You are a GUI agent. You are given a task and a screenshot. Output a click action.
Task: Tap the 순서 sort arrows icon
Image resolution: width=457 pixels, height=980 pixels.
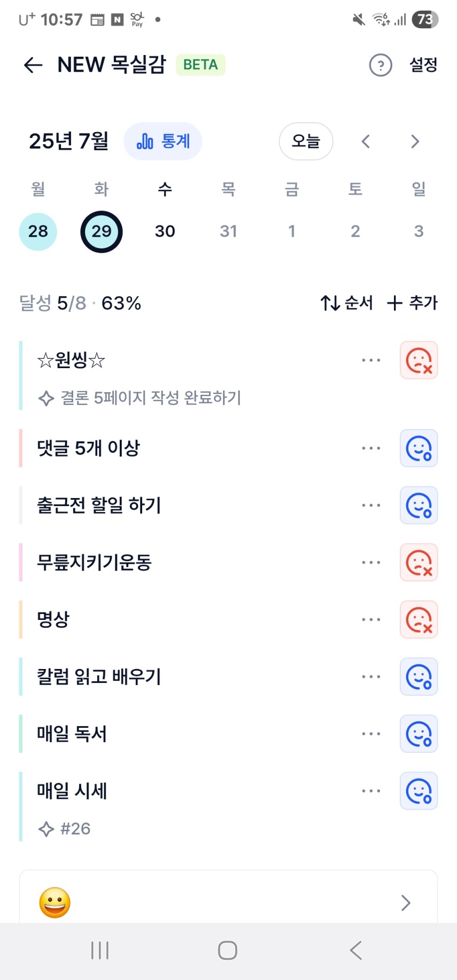330,303
